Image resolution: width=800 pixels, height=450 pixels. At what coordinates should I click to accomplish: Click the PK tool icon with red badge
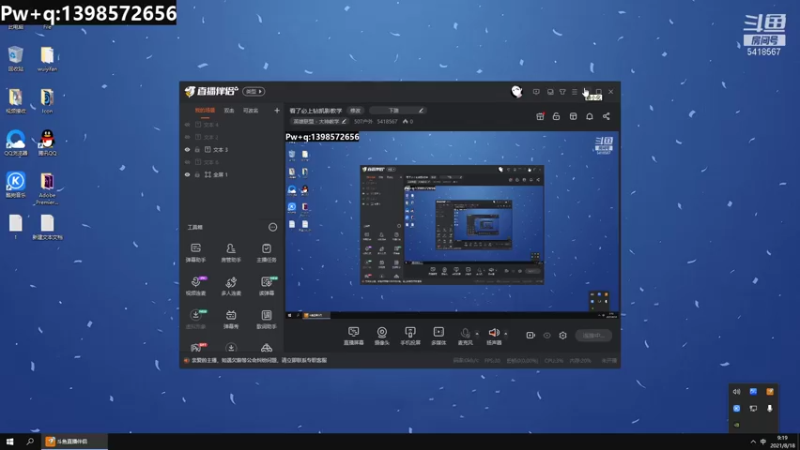pos(196,348)
